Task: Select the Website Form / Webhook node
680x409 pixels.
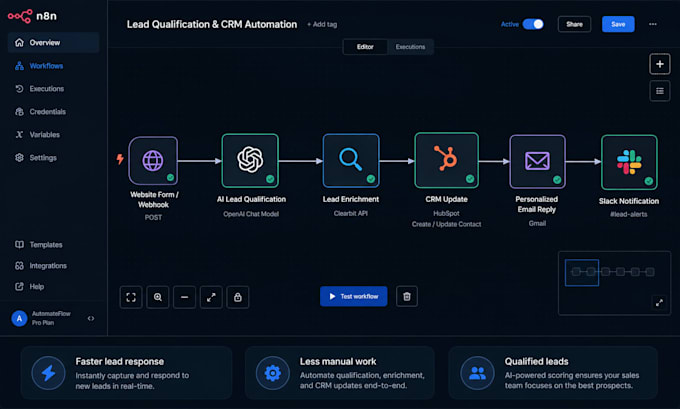Action: point(153,160)
